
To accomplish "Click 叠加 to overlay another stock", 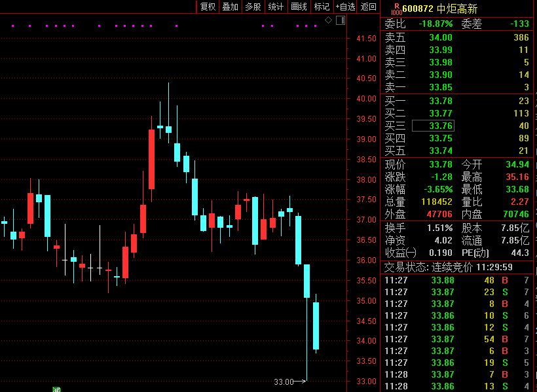I will click(x=230, y=7).
